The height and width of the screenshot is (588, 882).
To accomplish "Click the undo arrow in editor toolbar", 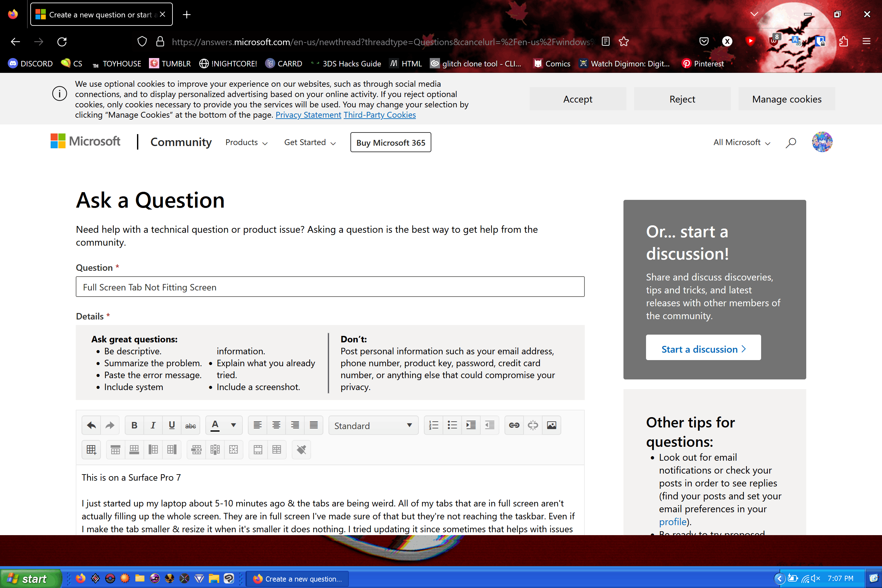I will [x=91, y=425].
